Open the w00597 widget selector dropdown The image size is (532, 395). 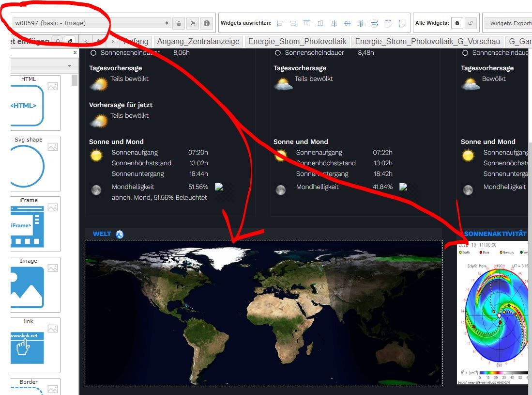coord(91,23)
